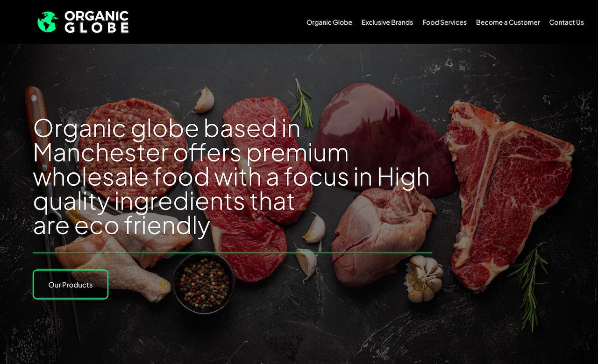The height and width of the screenshot is (364, 598).
Task: Open the Exclusive Brands menu item
Action: pyautogui.click(x=387, y=22)
